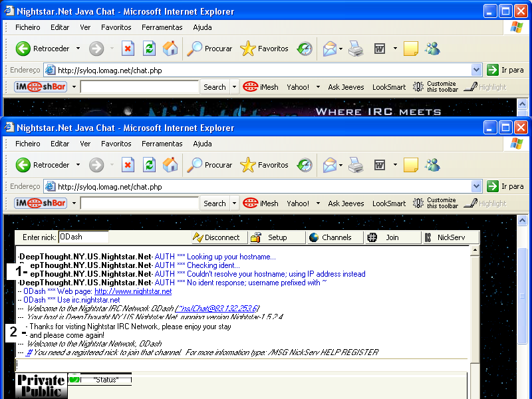
Task: Open Ver menu in front window
Action: 85,144
